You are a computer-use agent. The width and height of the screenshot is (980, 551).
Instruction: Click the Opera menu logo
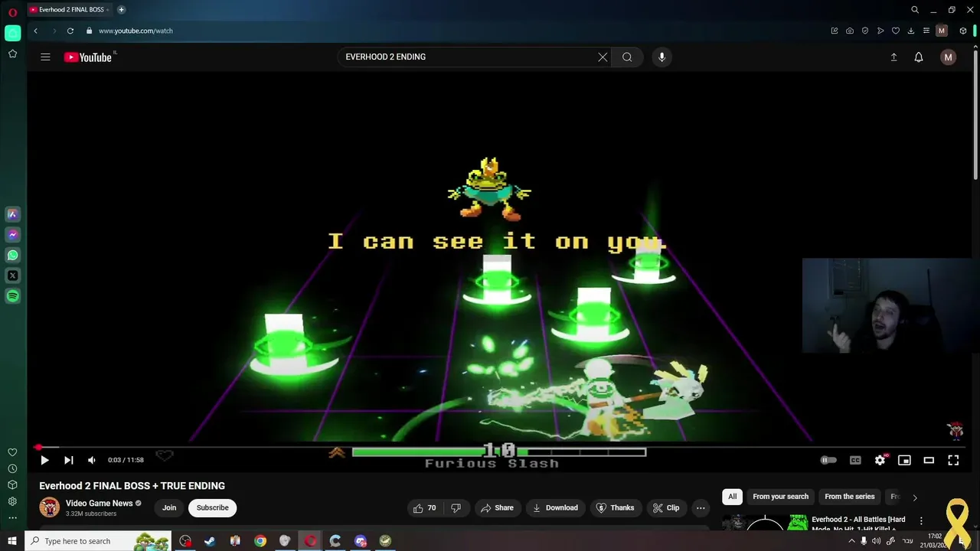pos(12,11)
